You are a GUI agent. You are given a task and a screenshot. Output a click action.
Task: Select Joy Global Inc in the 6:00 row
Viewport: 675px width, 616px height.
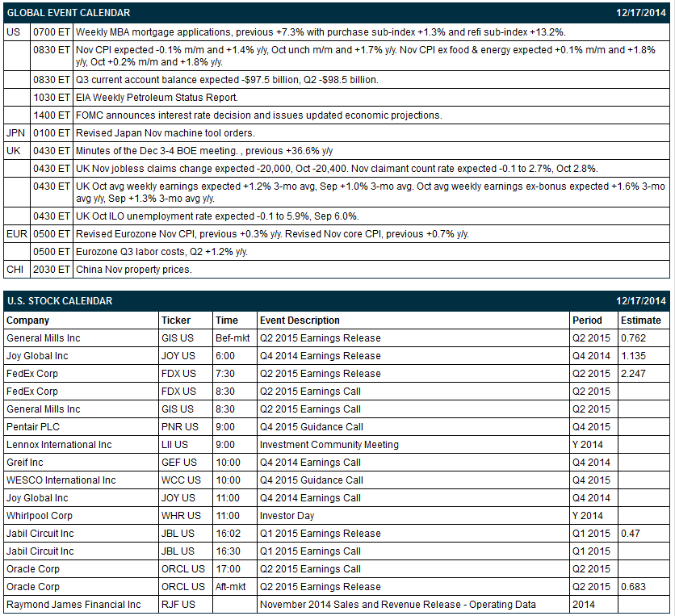click(x=37, y=356)
